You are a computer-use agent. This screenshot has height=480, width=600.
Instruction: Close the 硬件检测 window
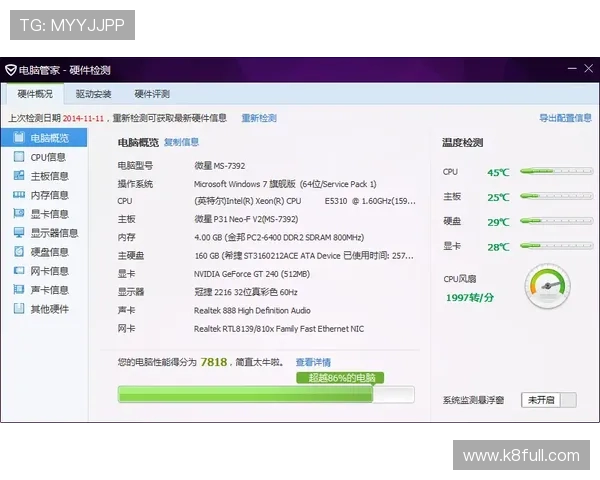pyautogui.click(x=589, y=69)
